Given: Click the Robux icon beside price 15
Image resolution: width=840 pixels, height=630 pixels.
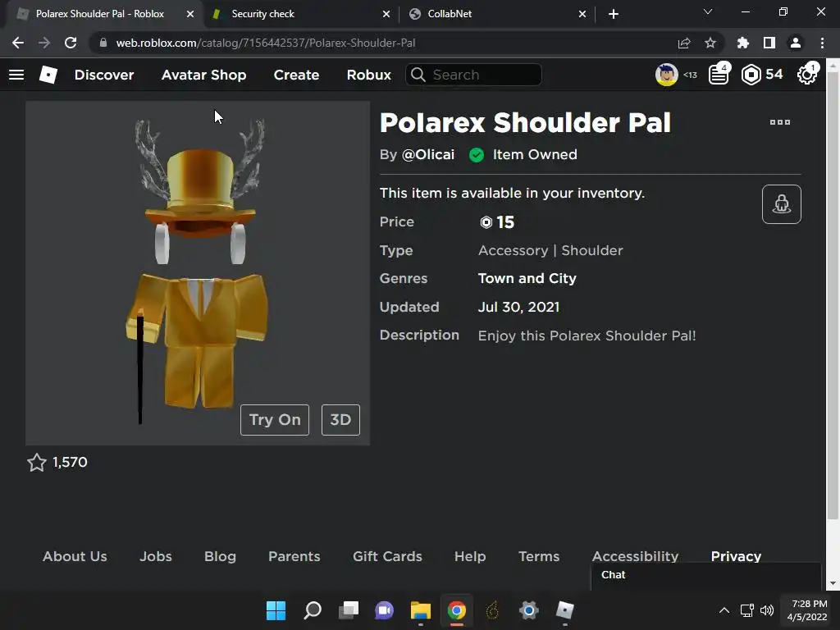Looking at the screenshot, I should coord(486,222).
